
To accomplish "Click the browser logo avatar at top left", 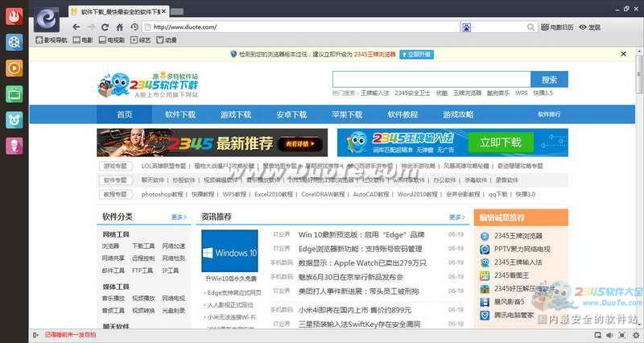I will tap(47, 19).
